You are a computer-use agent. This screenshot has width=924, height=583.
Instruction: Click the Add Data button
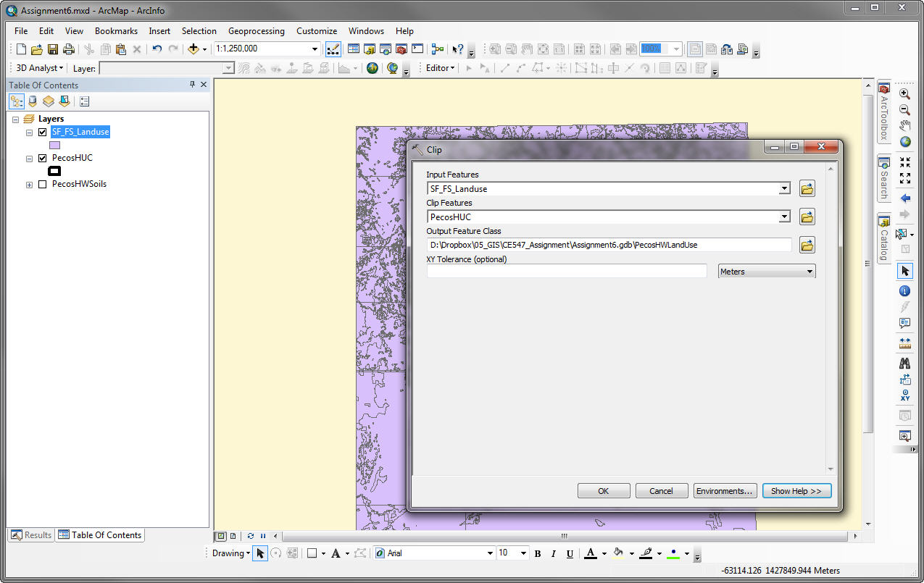tap(193, 49)
